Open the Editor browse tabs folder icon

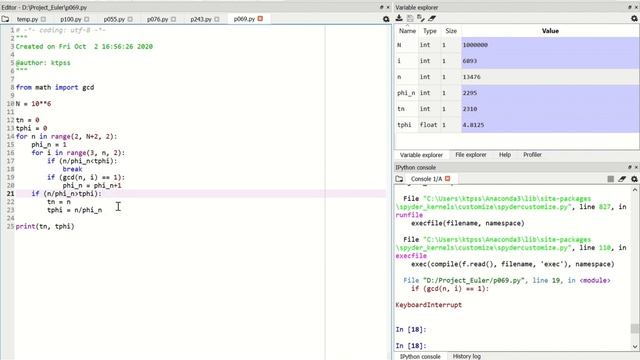tap(5, 19)
